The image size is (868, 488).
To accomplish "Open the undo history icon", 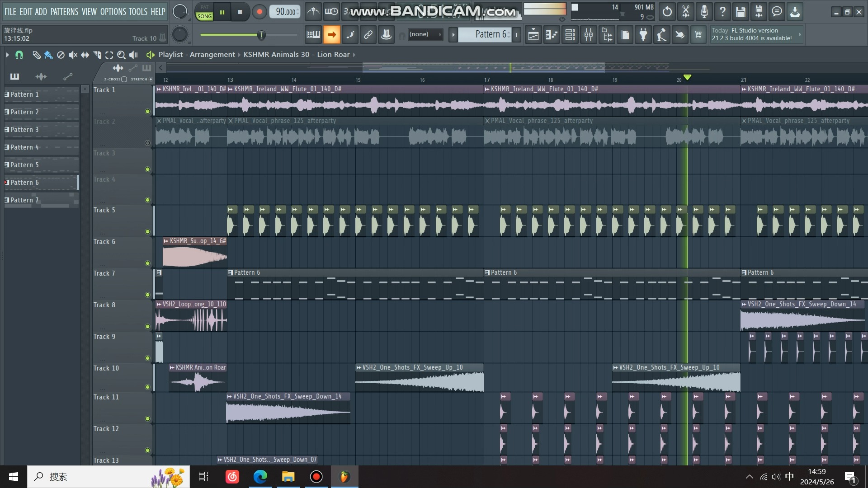I will click(x=667, y=12).
